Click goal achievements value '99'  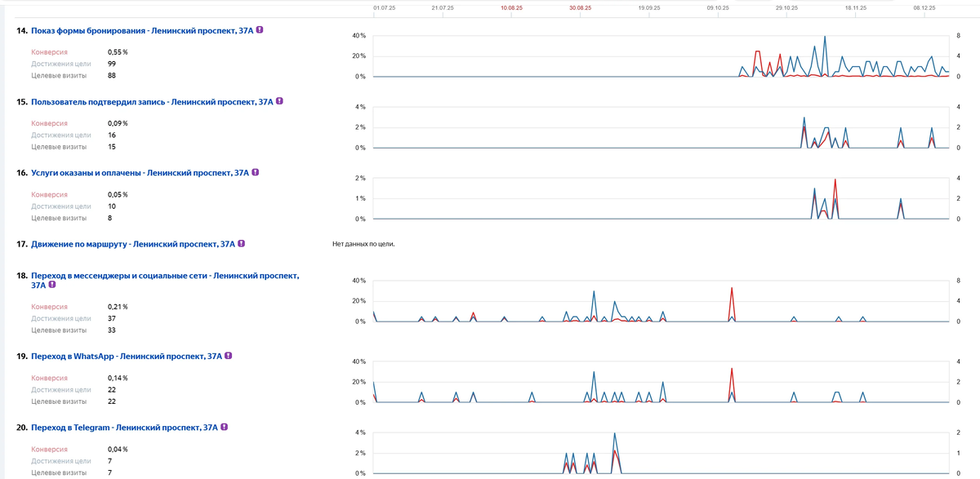pyautogui.click(x=112, y=64)
